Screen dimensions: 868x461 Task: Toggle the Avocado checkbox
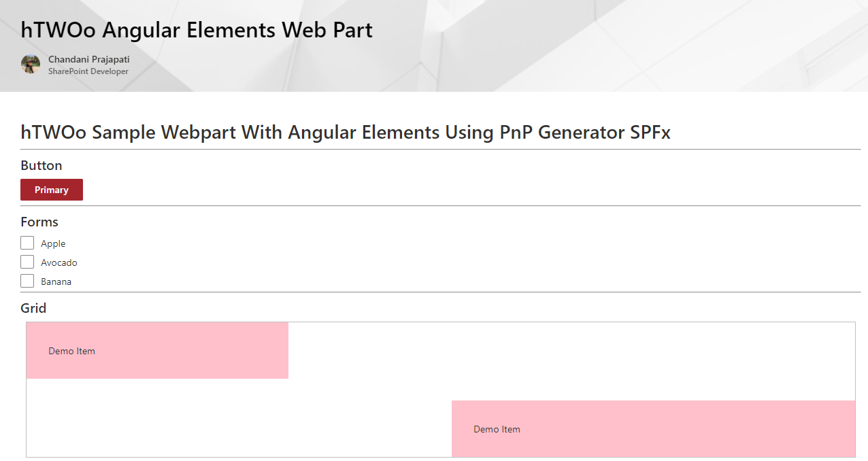coord(27,262)
